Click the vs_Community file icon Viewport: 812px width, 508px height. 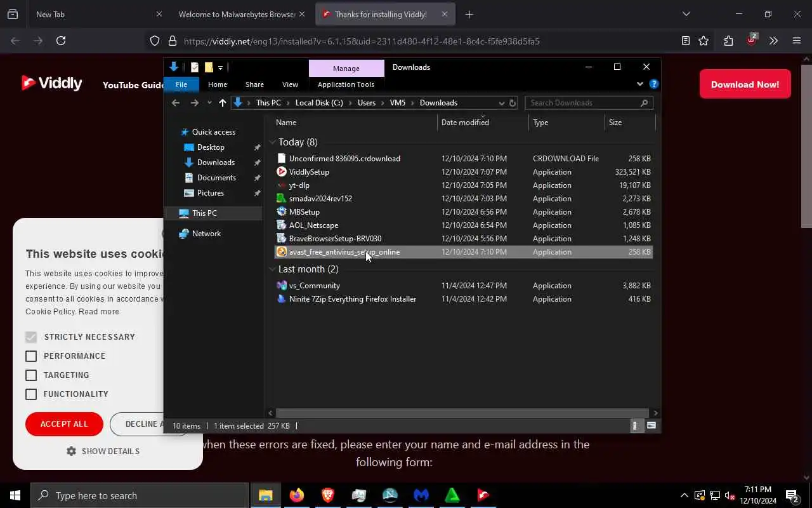tap(282, 286)
